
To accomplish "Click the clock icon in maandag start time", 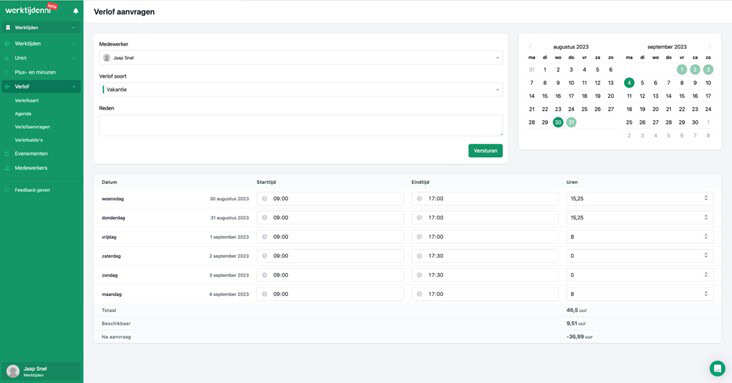I will pyautogui.click(x=265, y=294).
